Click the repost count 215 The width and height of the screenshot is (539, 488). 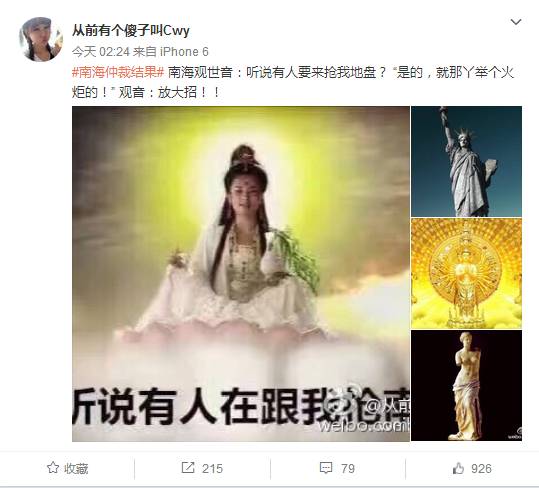(x=212, y=468)
